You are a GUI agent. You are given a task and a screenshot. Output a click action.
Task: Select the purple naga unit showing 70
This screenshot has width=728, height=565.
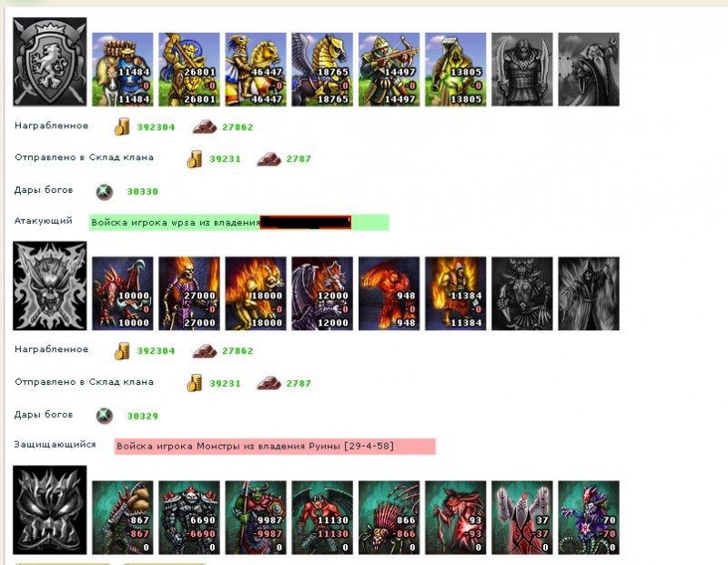pyautogui.click(x=589, y=518)
